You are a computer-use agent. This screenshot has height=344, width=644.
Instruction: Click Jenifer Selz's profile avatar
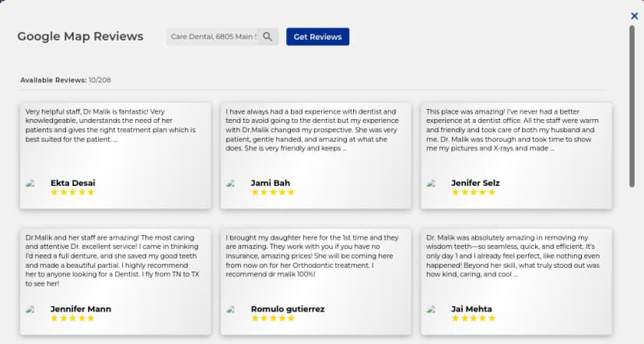click(x=432, y=184)
